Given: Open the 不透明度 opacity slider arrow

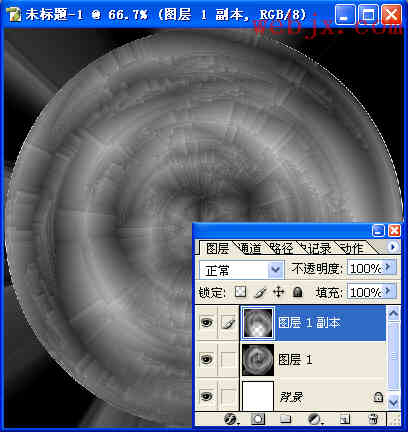Looking at the screenshot, I should [x=388, y=268].
